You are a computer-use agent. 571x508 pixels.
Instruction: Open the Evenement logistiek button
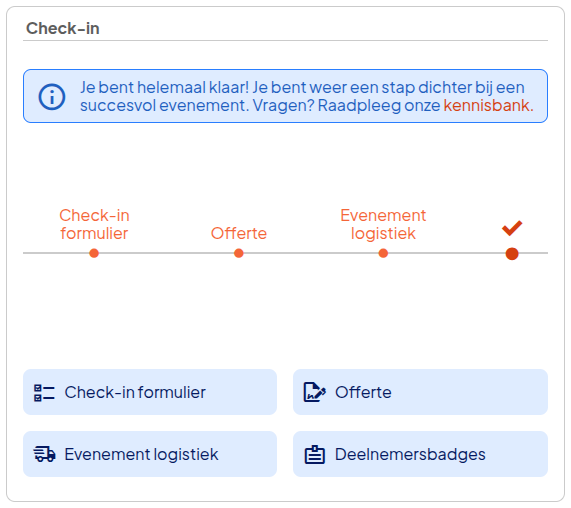[x=150, y=454]
